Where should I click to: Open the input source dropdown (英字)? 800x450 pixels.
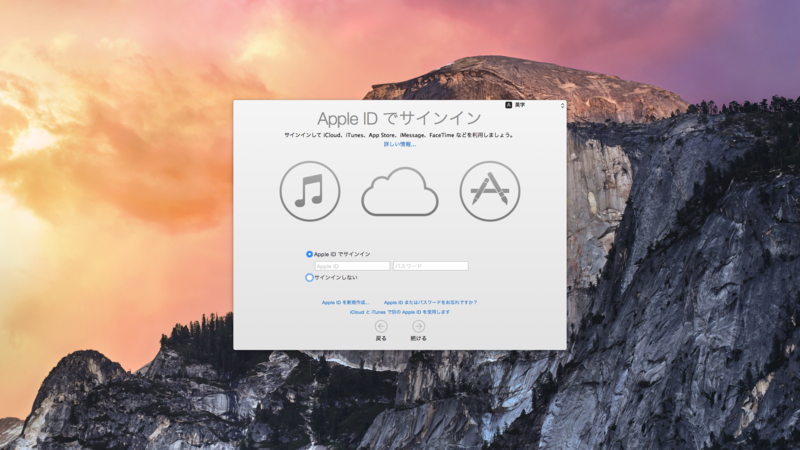click(x=535, y=105)
